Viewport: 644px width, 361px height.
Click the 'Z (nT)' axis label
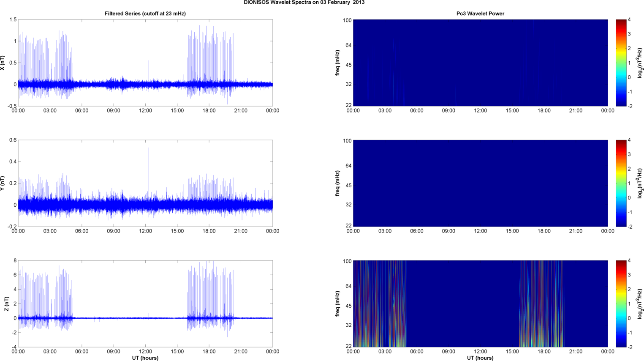6,304
